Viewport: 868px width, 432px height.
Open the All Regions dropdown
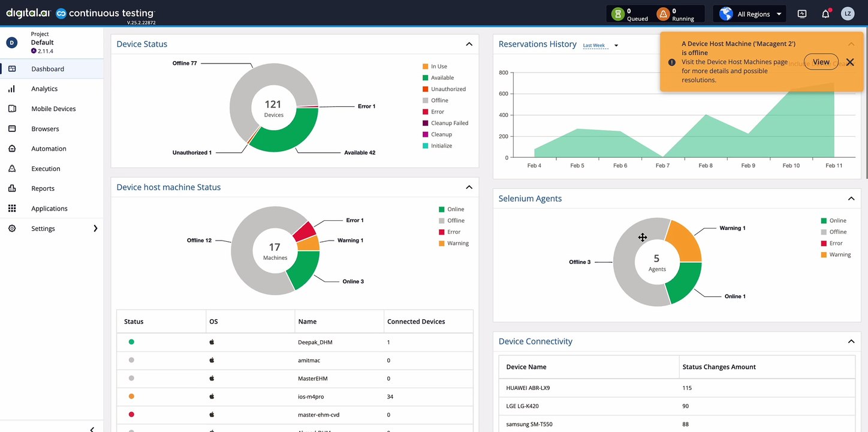[x=749, y=14]
